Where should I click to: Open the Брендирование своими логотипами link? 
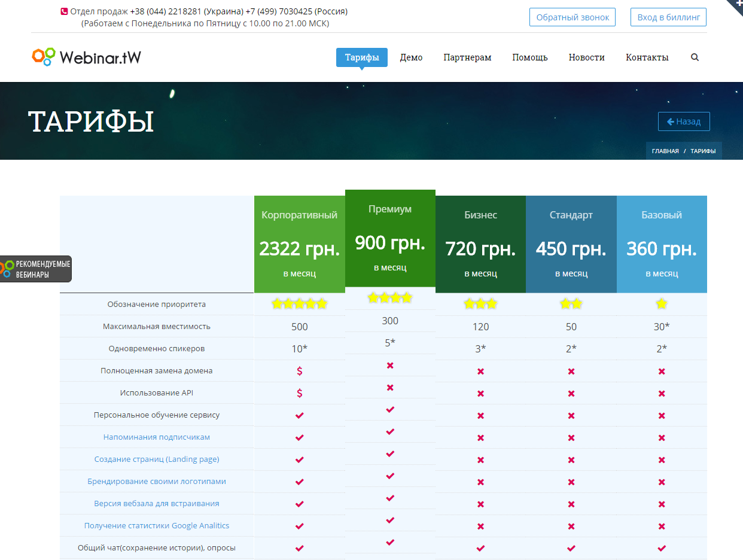pos(157,481)
